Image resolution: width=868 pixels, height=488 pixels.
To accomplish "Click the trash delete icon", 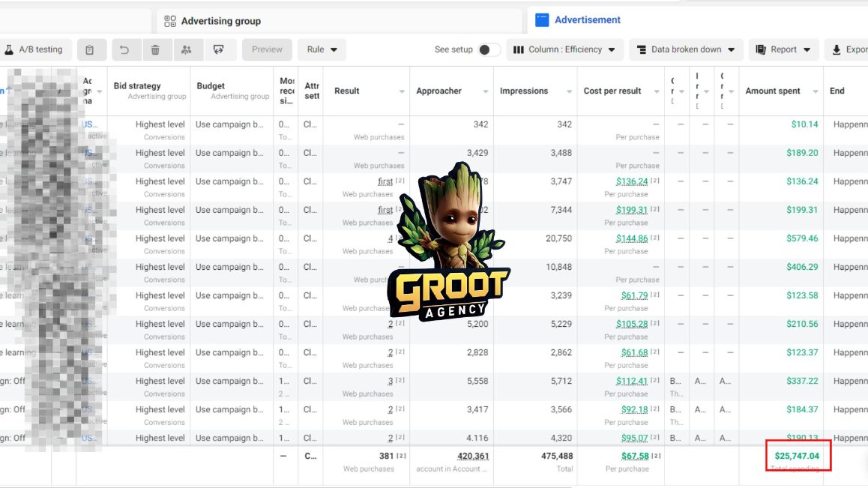I will 156,50.
